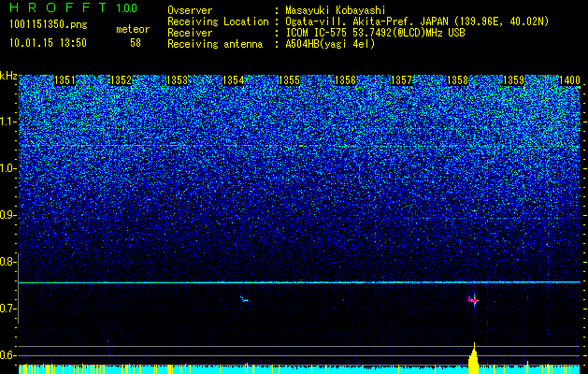Click the date stamp 10.01.15 13:50
Image resolution: width=588 pixels, height=374 pixels.
pos(48,43)
